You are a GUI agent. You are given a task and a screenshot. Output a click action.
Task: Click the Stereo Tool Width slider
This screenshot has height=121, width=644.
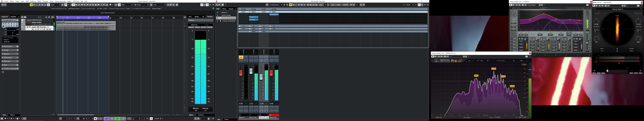617,49
